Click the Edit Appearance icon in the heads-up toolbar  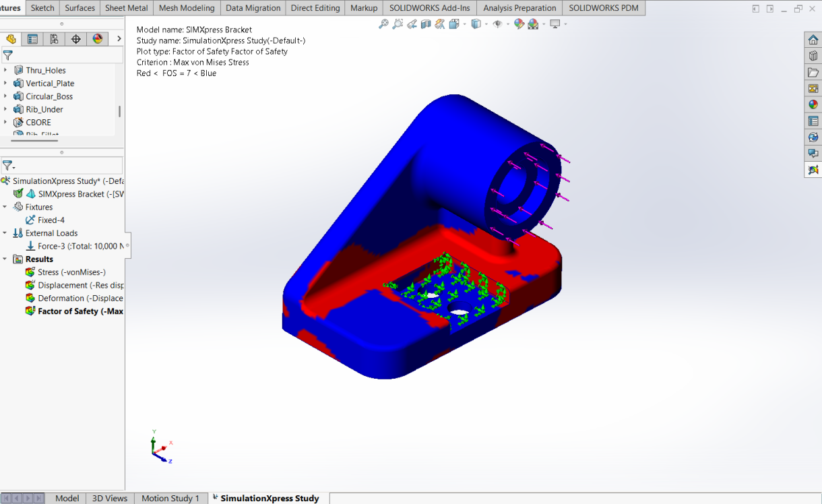520,23
